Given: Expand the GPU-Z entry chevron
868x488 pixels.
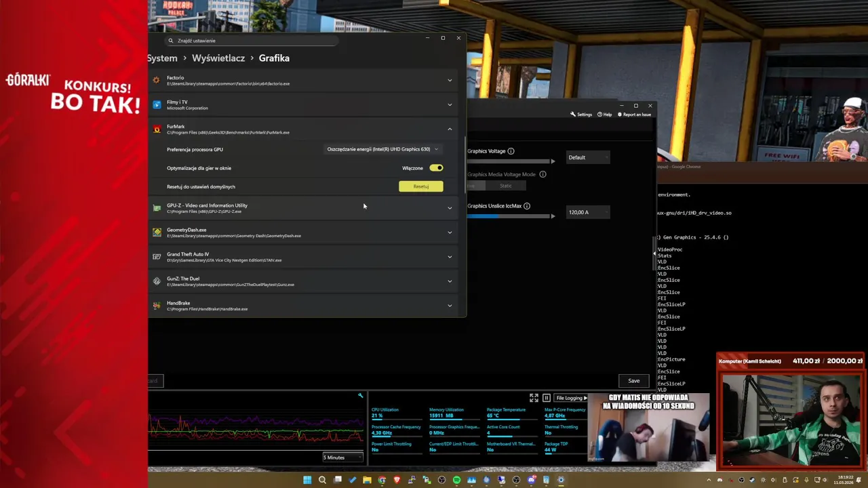Looking at the screenshot, I should [450, 208].
